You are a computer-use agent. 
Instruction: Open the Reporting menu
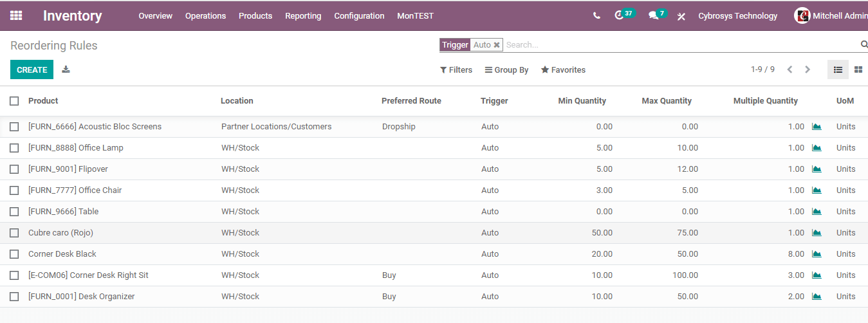[x=303, y=16]
